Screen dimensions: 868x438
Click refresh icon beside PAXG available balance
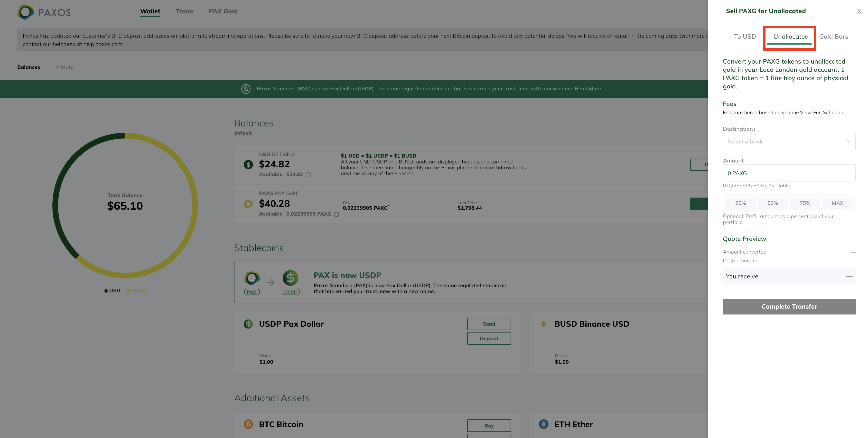coord(336,214)
